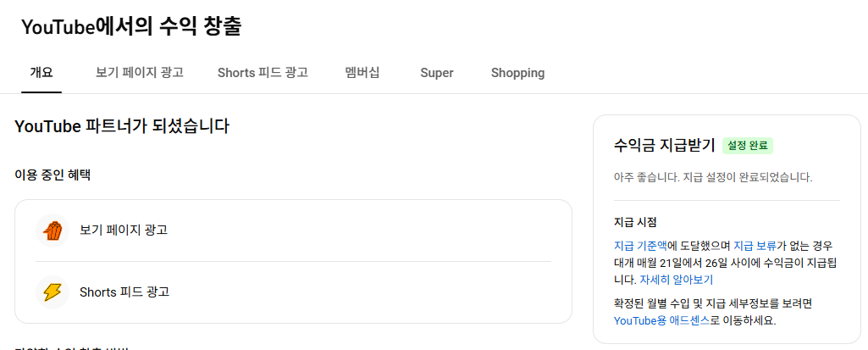Click the 자세히 알아보기 link

677,279
